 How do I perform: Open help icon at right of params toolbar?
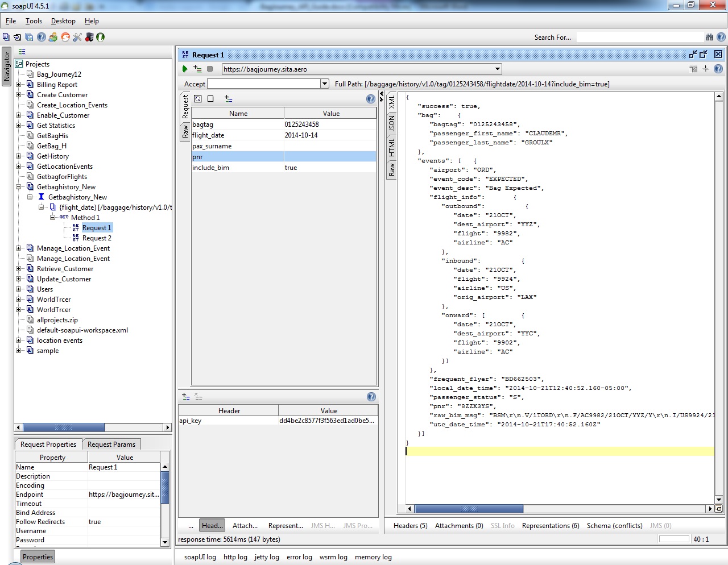(x=371, y=99)
